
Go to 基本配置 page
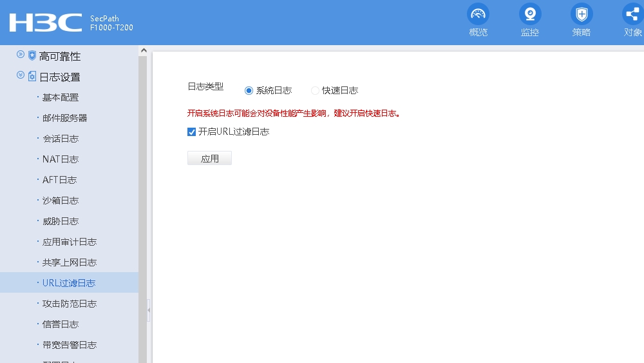[61, 97]
